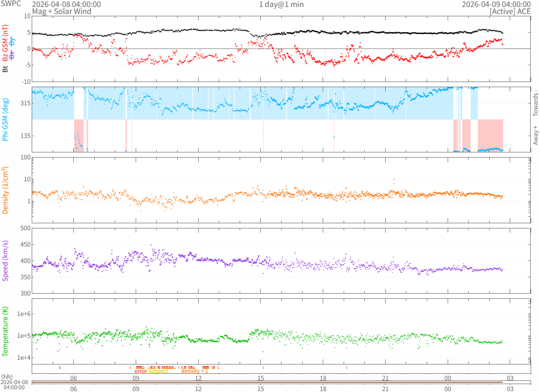Click the red 'error' flag legend

[140, 371]
